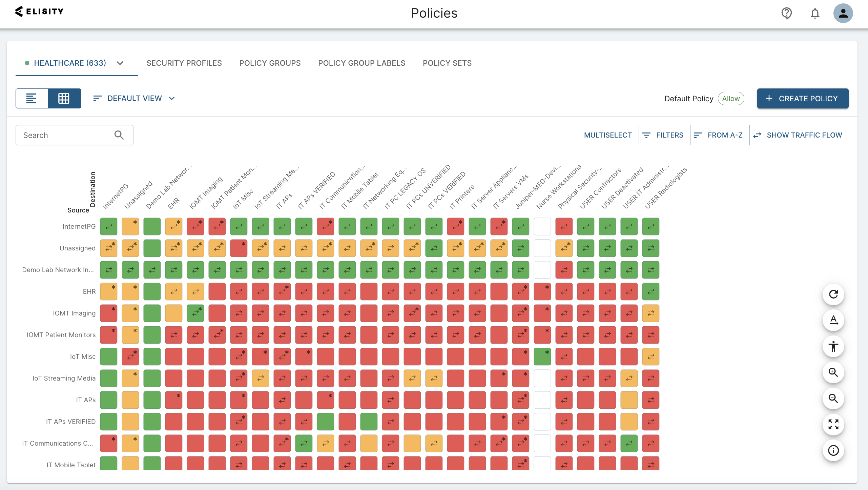Expand the HEALTHCARE (633) dropdown

119,63
